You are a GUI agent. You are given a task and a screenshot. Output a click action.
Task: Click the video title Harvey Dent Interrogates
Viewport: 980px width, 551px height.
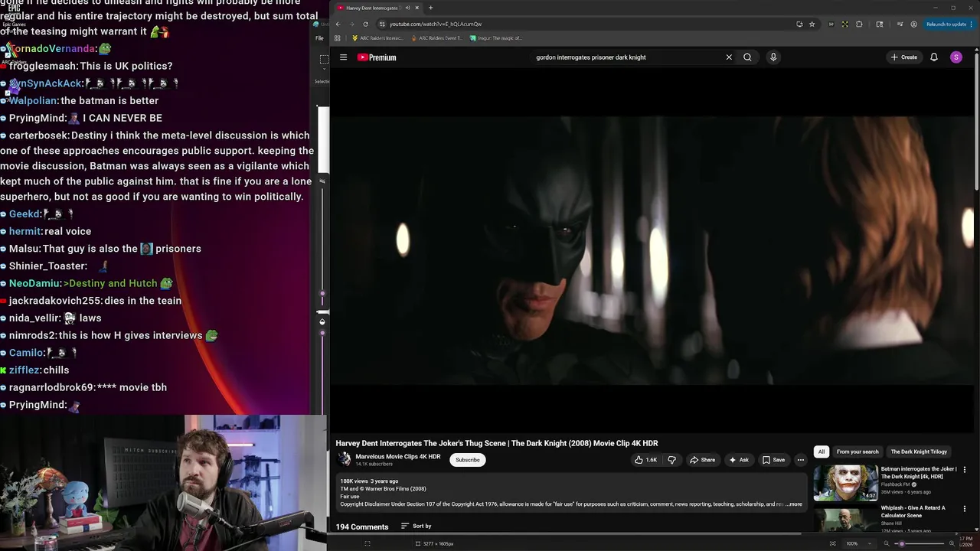(x=497, y=443)
